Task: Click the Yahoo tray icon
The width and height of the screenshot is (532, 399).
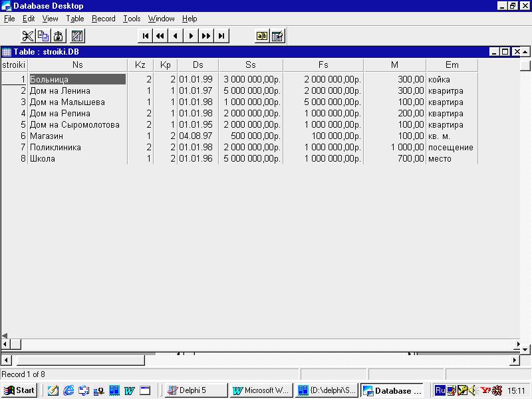Action: 485,390
